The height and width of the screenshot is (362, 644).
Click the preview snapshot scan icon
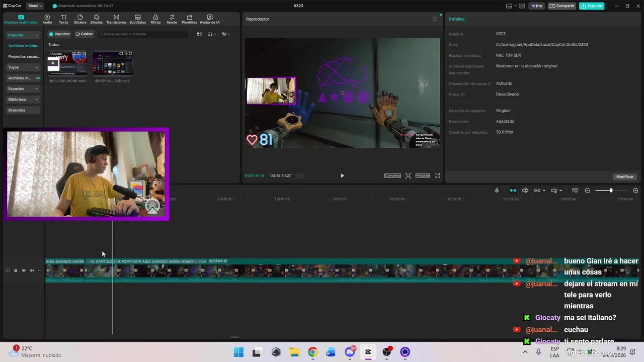pyautogui.click(x=408, y=175)
